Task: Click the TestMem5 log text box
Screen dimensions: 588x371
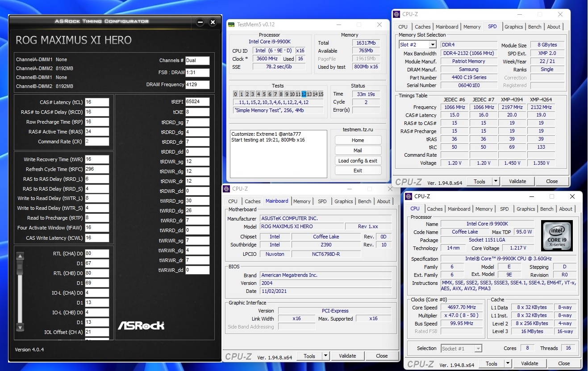Action: tap(279, 154)
